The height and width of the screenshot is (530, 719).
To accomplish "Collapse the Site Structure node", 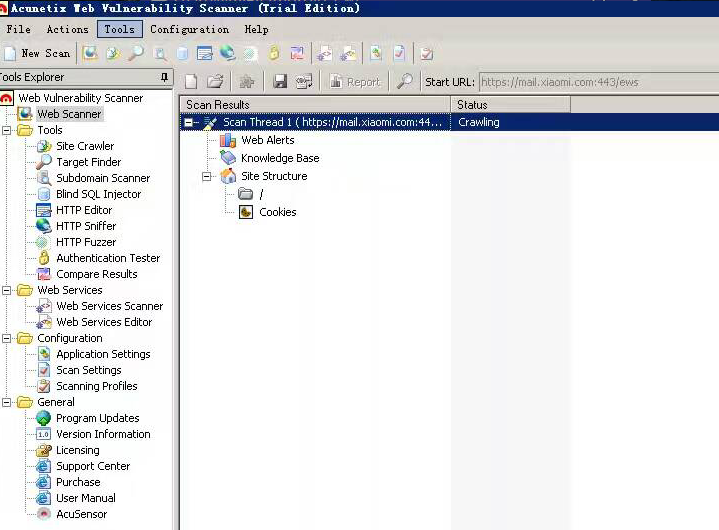I will (207, 177).
